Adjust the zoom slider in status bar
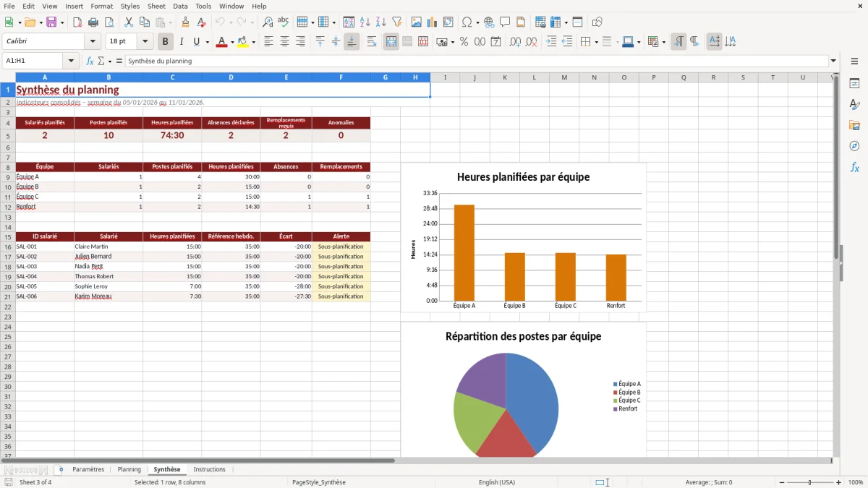 click(809, 482)
